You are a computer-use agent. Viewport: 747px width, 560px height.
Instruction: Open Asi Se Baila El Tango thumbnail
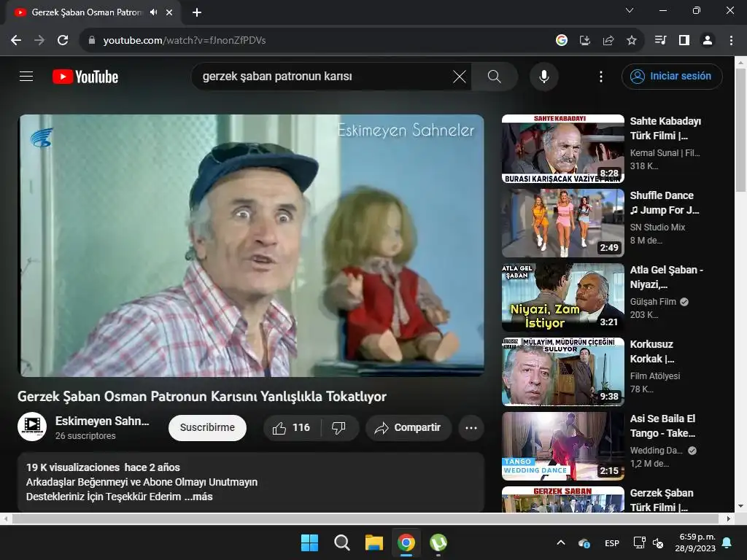562,446
